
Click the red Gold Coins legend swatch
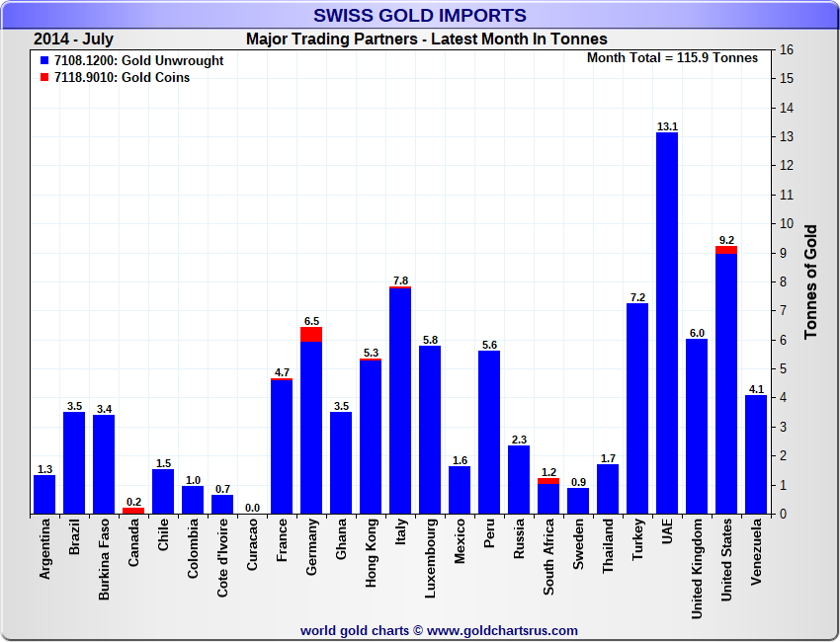[x=44, y=78]
